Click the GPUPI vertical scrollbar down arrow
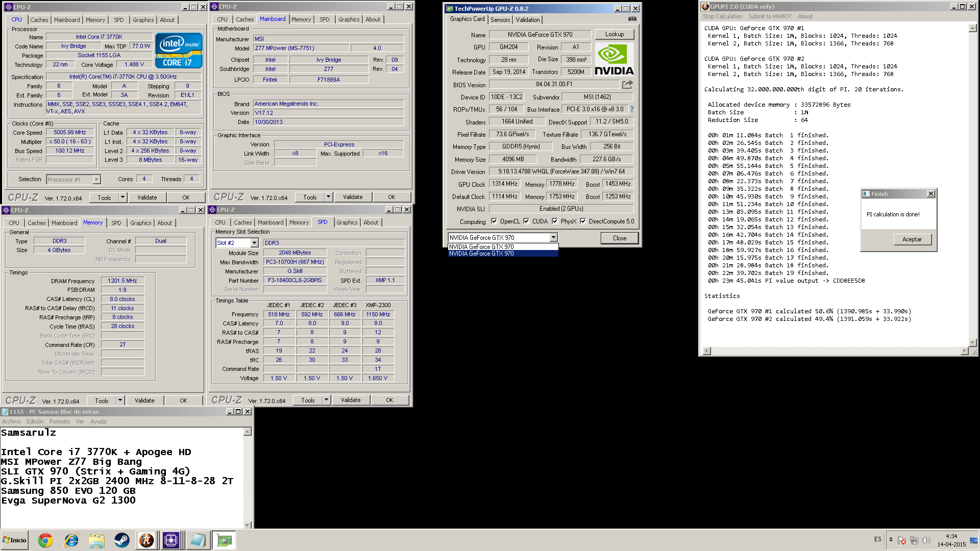The height and width of the screenshot is (551, 980). pos(972,342)
